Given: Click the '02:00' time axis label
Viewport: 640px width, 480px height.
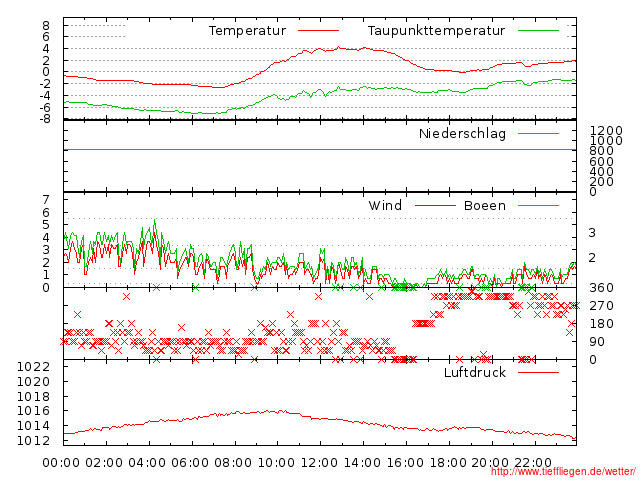Looking at the screenshot, I should pos(104,463).
